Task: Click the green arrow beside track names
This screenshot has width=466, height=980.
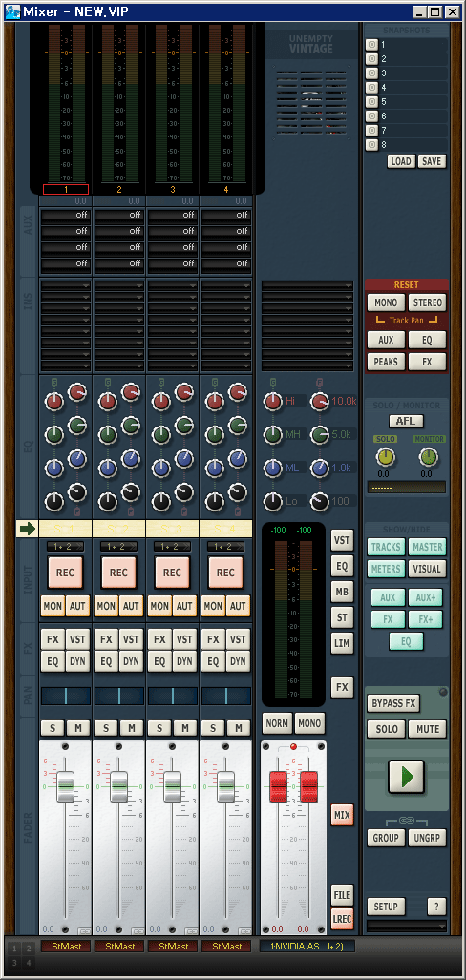Action: pos(27,529)
